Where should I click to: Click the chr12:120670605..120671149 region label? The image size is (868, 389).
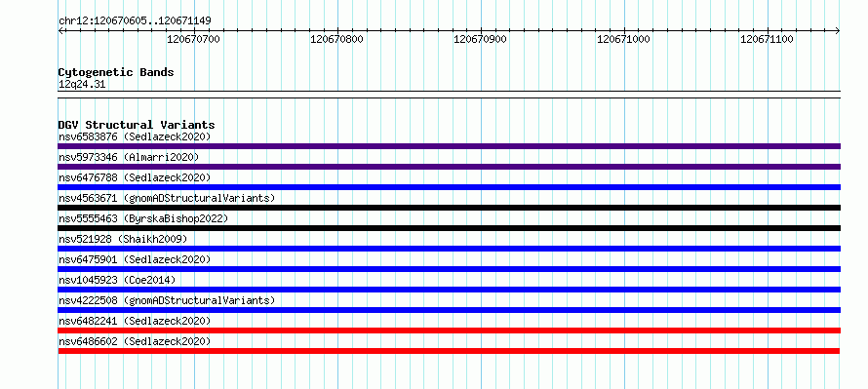[x=135, y=21]
